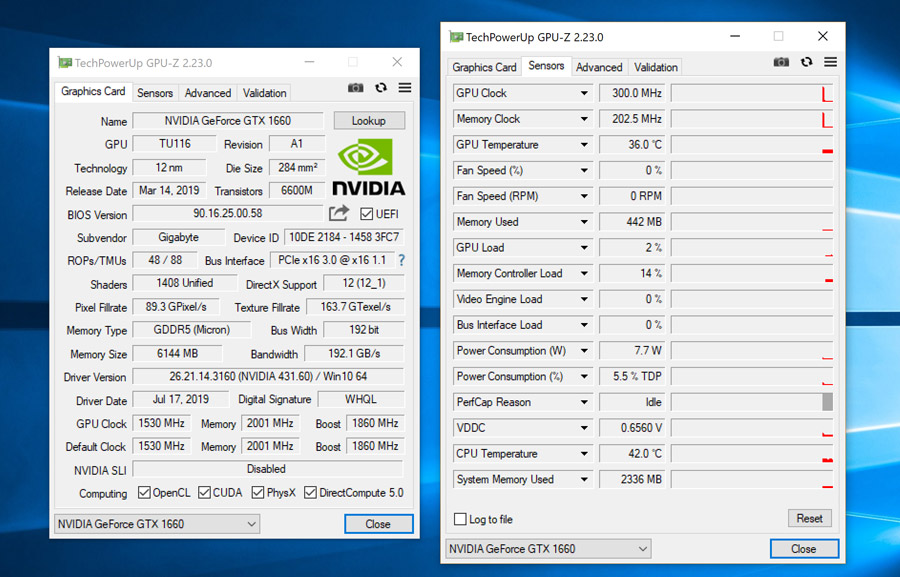Click the 'GDDR5 (Micron)' memory type value
This screenshot has height=577, width=900.
192,330
